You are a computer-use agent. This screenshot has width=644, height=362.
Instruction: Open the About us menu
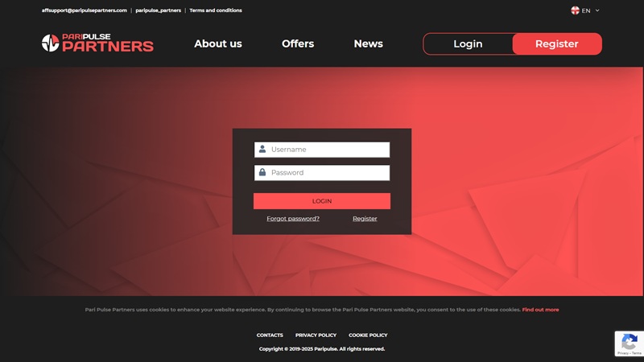coord(218,43)
